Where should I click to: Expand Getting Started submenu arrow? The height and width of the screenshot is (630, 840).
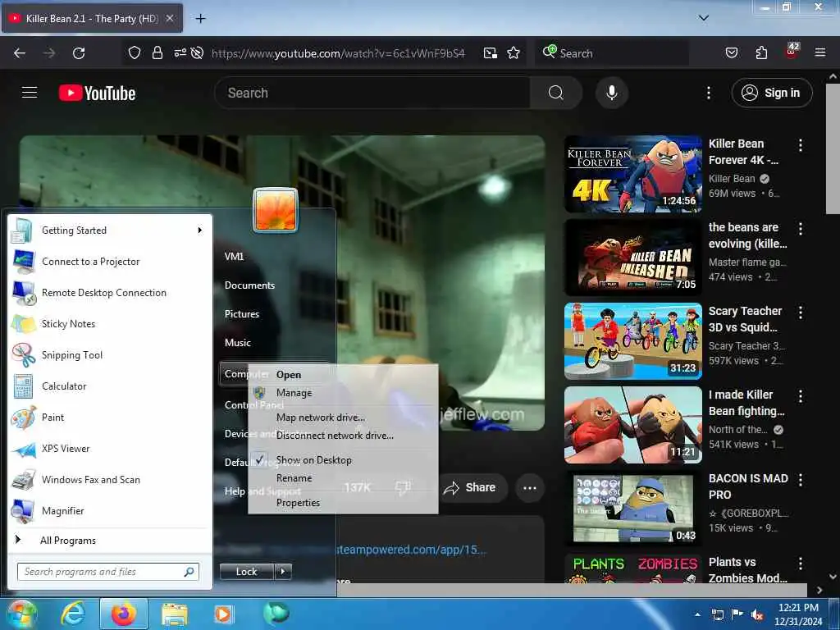pos(200,231)
